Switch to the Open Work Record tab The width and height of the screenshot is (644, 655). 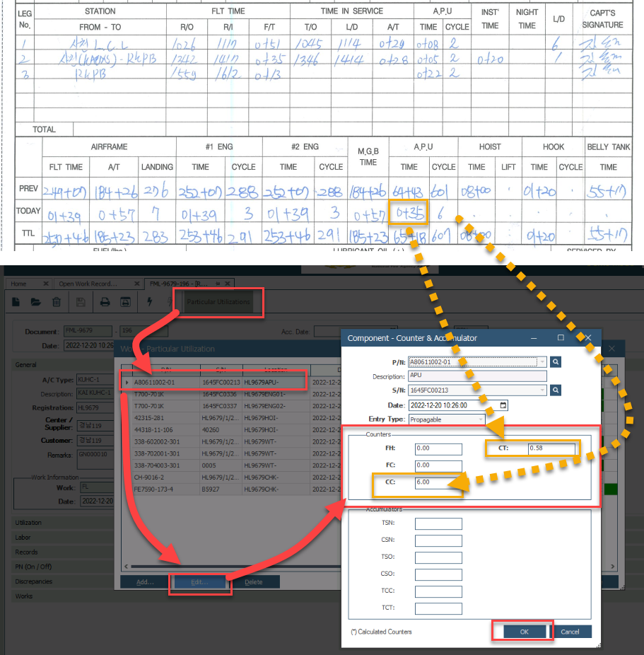point(88,284)
